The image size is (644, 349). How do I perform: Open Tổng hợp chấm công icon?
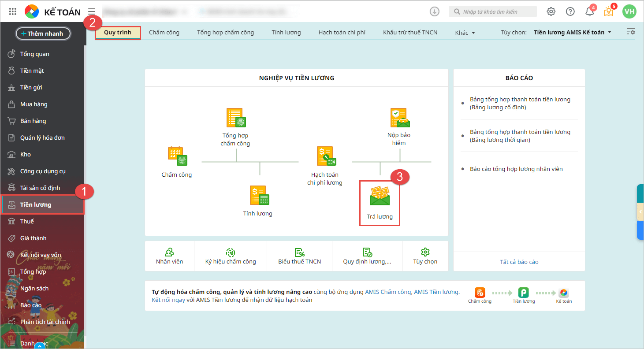(236, 118)
